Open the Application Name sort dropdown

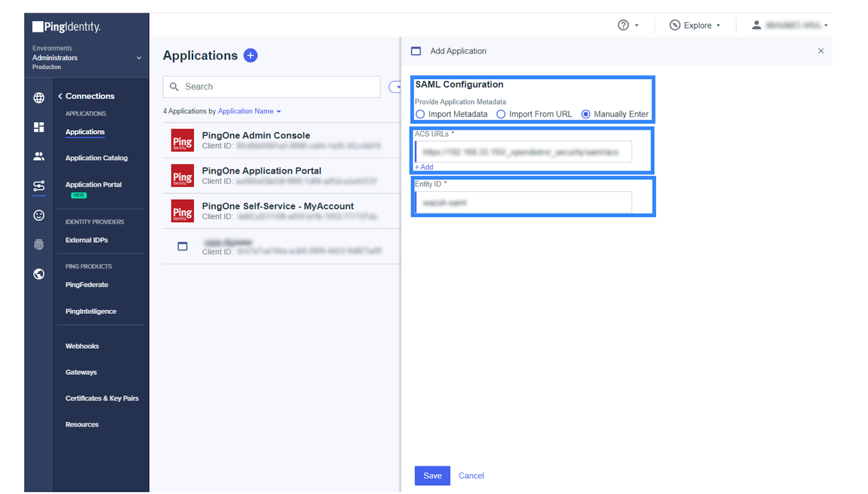click(x=250, y=111)
